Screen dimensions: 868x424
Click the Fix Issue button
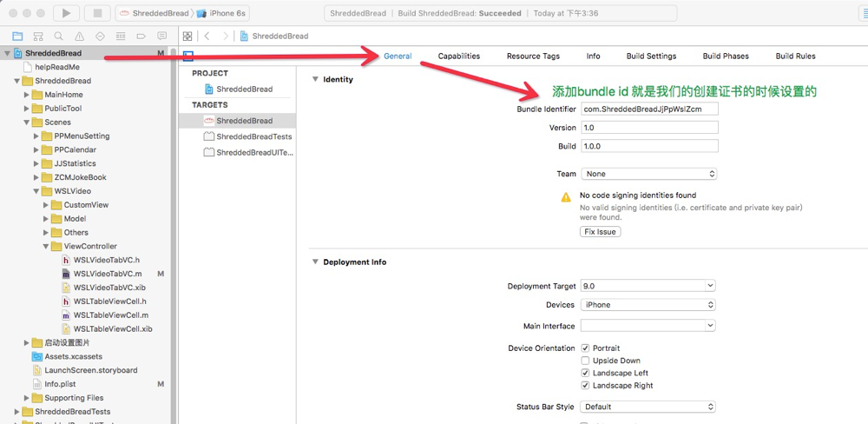click(600, 232)
